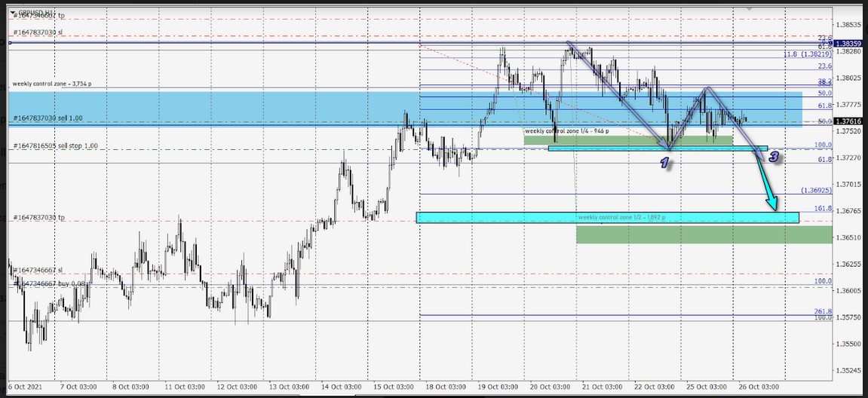The width and height of the screenshot is (868, 398).
Task: Click the 261.8 Fibonacci level label
Action: pos(823,311)
